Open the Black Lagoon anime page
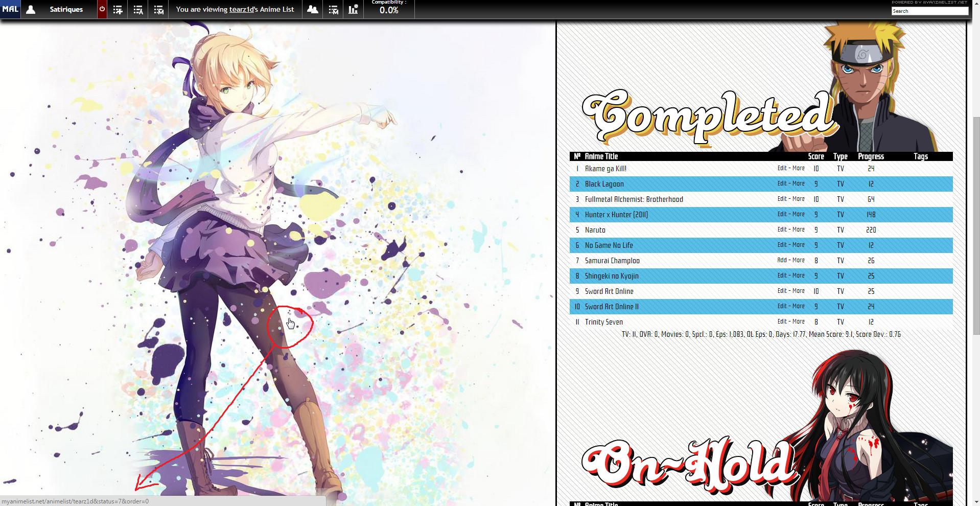 pos(604,184)
